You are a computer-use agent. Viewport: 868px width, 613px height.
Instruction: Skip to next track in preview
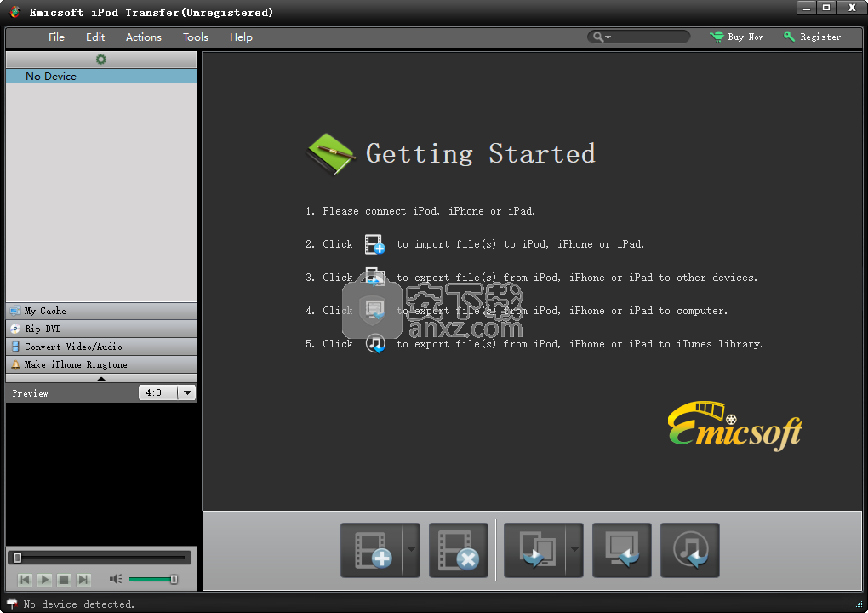coord(83,580)
